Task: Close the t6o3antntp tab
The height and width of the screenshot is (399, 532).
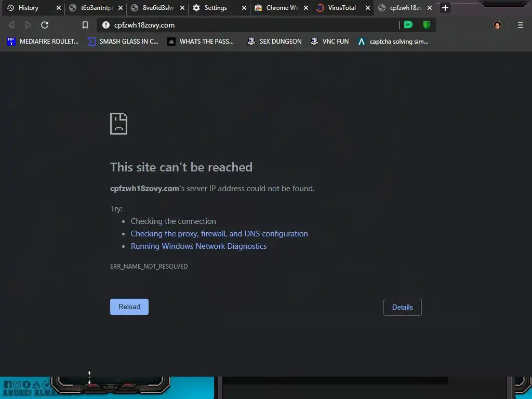Action: click(121, 8)
